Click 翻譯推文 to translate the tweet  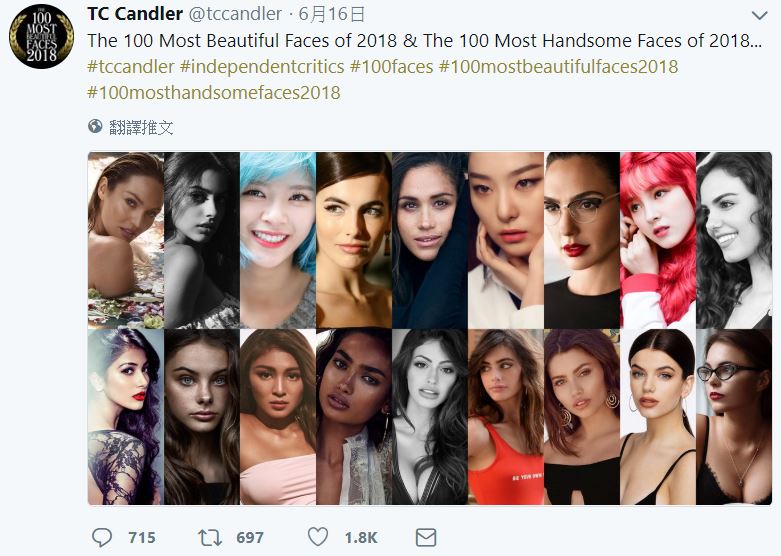point(141,127)
